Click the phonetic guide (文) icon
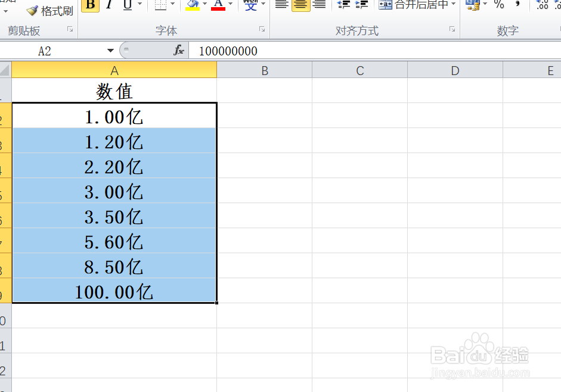561x392 pixels. pos(250,5)
